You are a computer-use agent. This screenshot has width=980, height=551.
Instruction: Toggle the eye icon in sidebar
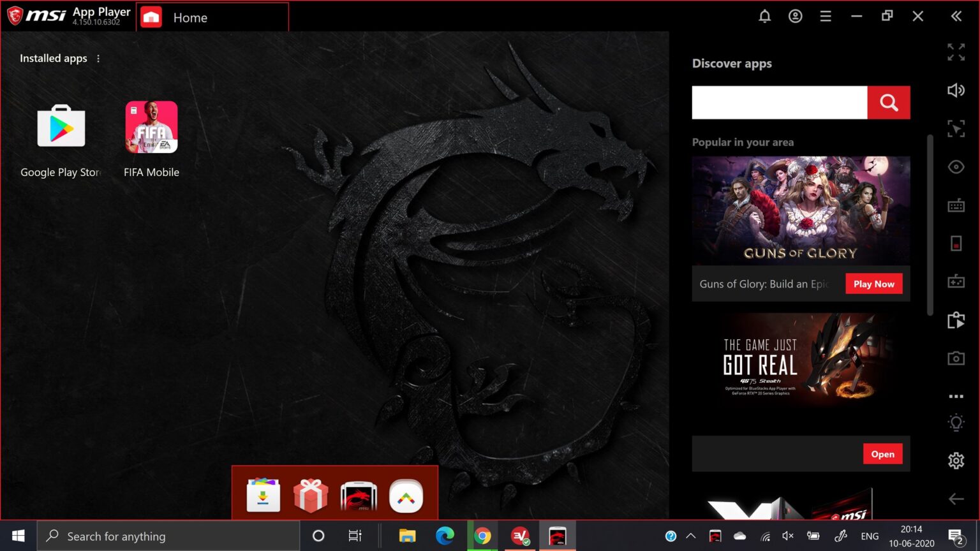[x=956, y=167]
